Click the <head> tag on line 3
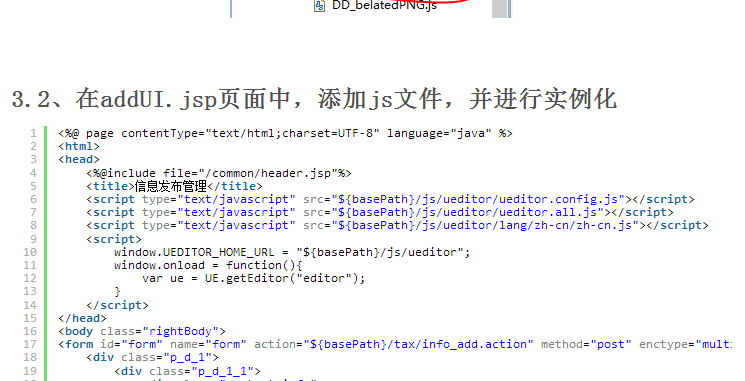Viewport: 745px width, 381px height. tap(79, 159)
